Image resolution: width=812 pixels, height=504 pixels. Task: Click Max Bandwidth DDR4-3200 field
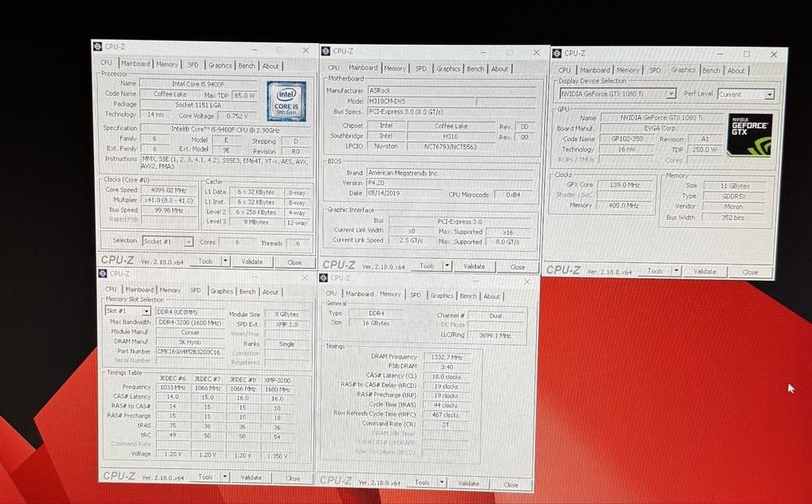pos(189,322)
